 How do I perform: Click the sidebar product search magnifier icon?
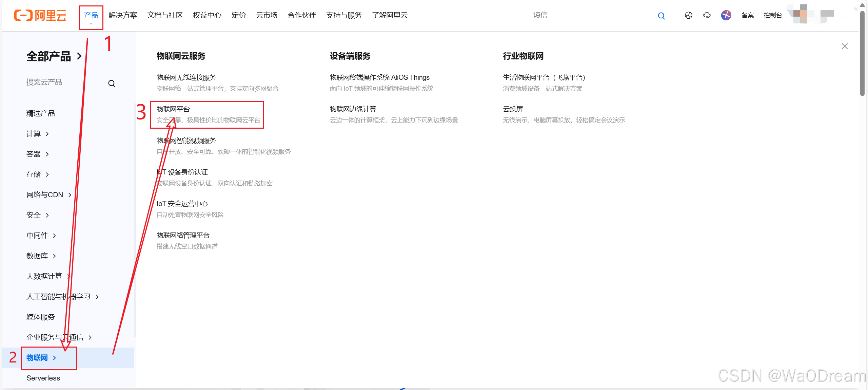pyautogui.click(x=112, y=83)
